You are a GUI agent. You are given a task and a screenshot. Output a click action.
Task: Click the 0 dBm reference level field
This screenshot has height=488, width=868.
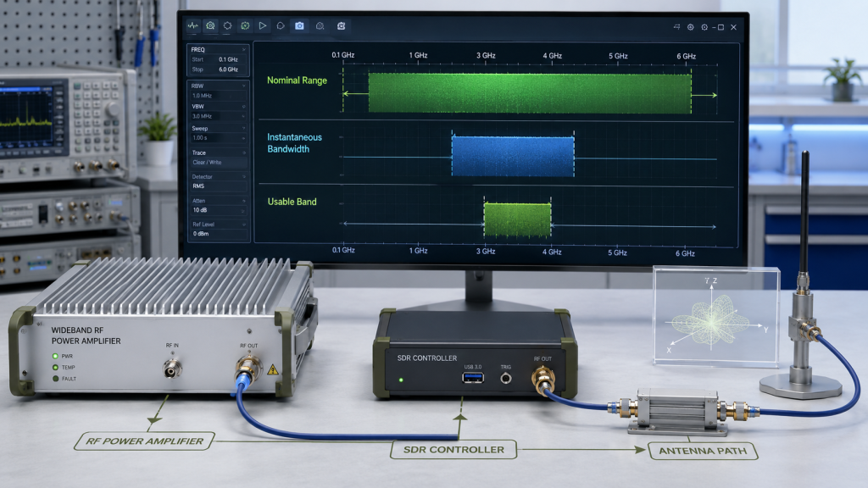[218, 234]
